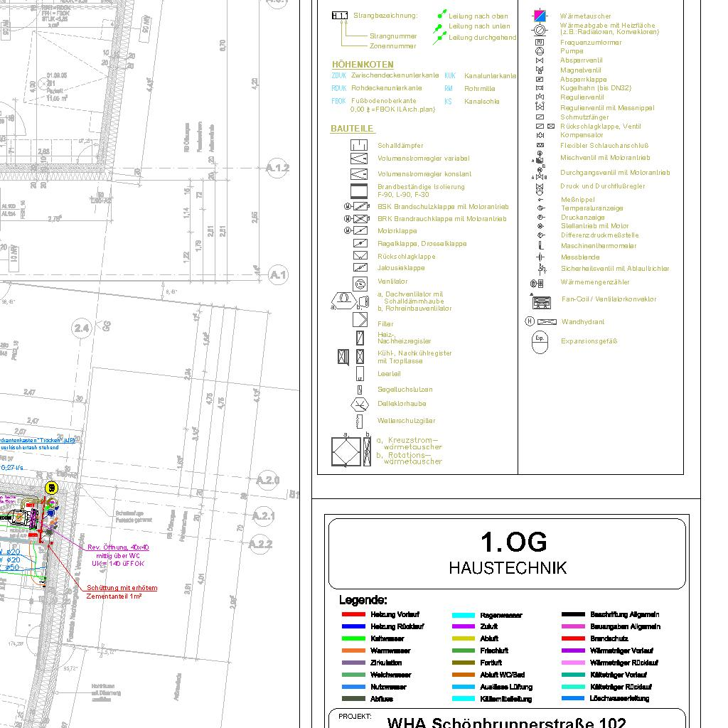Select the Brandbeständige Isolierung symbol
The width and height of the screenshot is (728, 728).
tap(360, 191)
